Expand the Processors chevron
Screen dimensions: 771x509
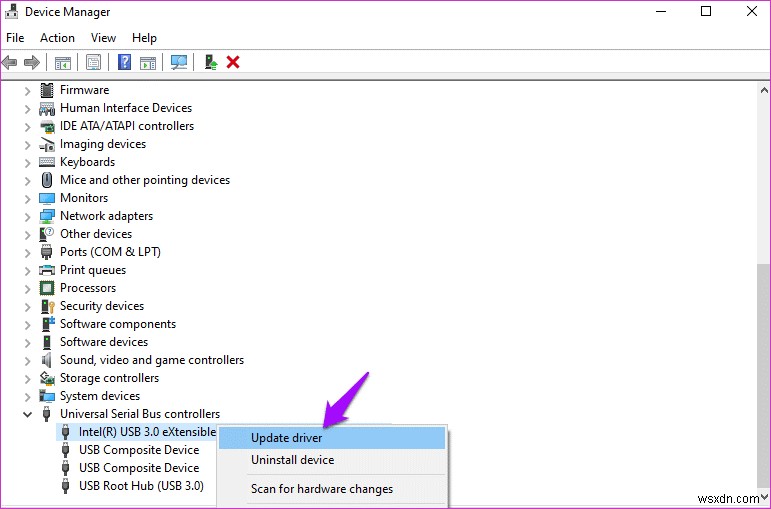pyautogui.click(x=28, y=289)
